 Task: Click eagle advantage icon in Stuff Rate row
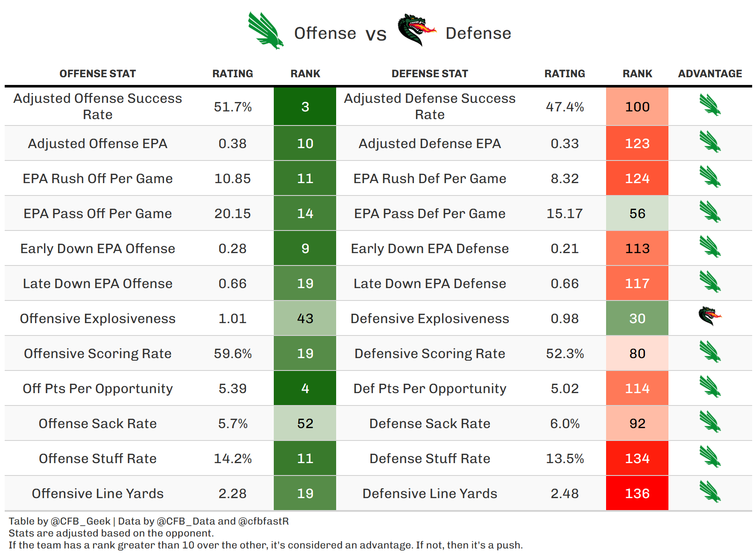[710, 457]
